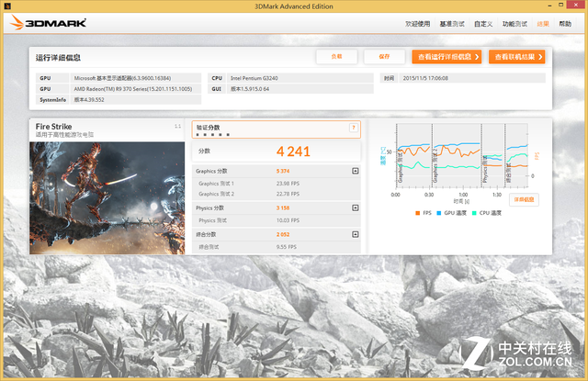Click the 保存 button
The width and height of the screenshot is (588, 381).
coord(384,57)
